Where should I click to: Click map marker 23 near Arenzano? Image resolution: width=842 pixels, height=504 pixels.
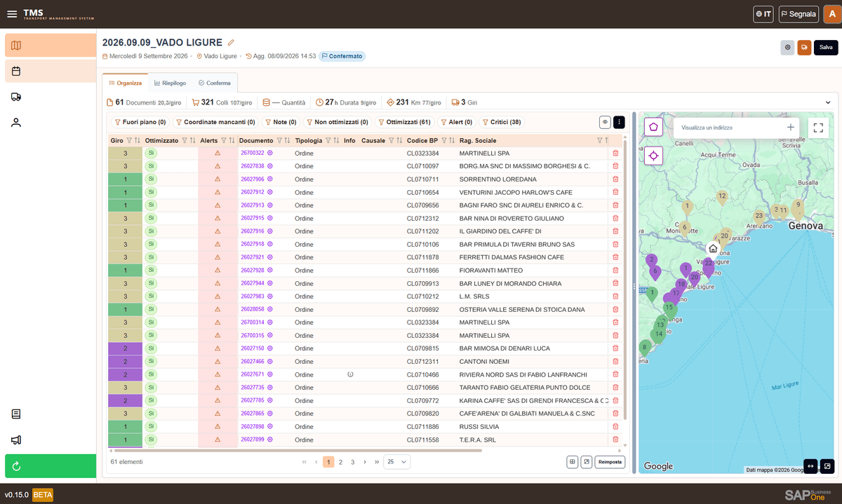(759, 217)
